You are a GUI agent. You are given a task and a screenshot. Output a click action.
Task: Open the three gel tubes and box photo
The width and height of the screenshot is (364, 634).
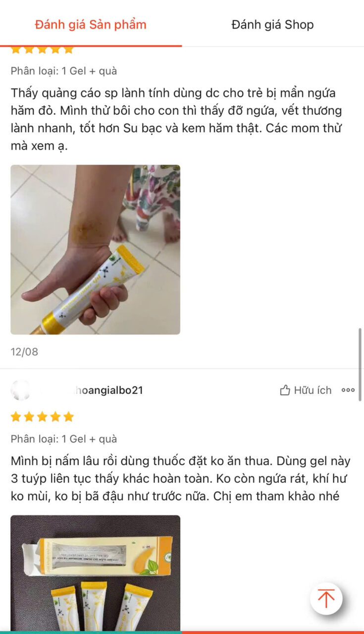click(x=96, y=573)
